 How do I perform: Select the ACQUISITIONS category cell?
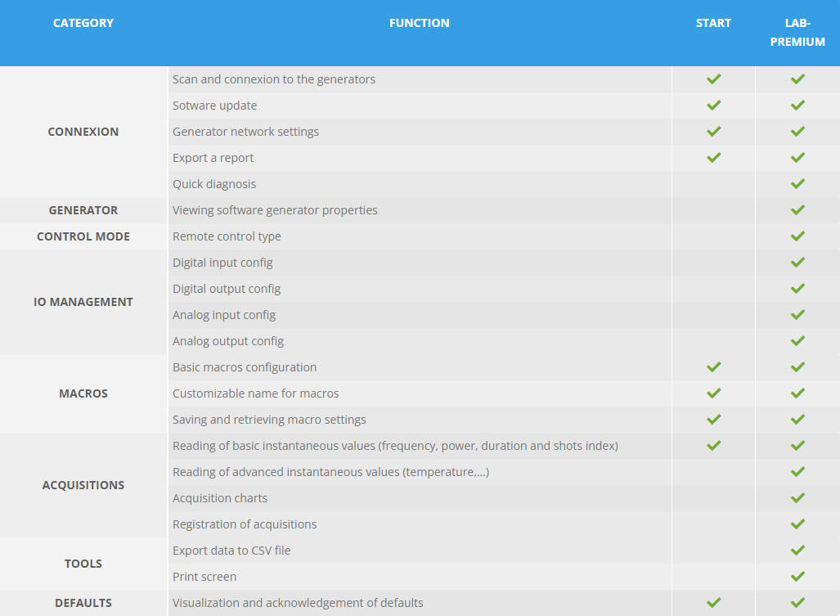[x=83, y=485]
